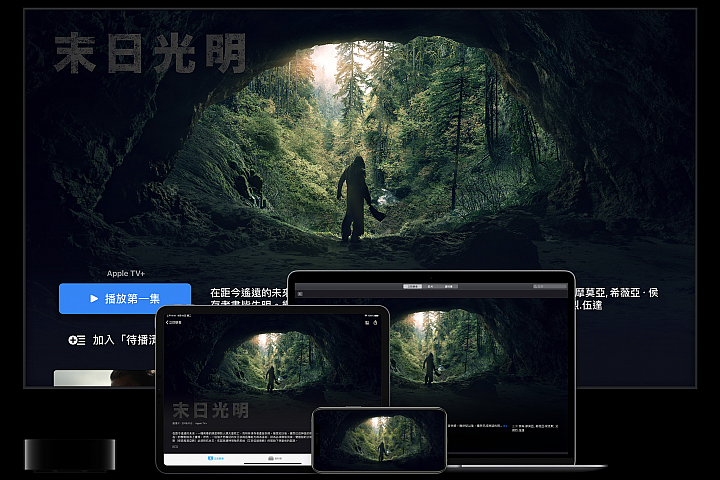Add show via 加入「待播清單」 on TV
720x480 pixels.
click(113, 340)
